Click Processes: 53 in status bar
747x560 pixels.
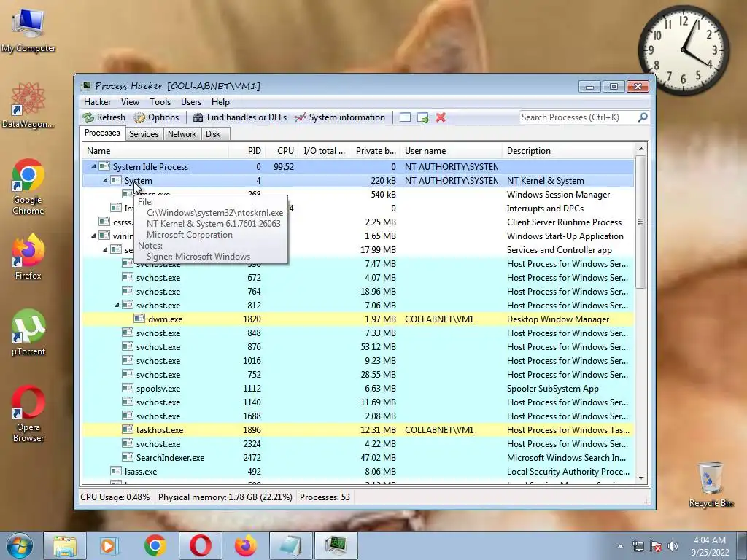325,497
